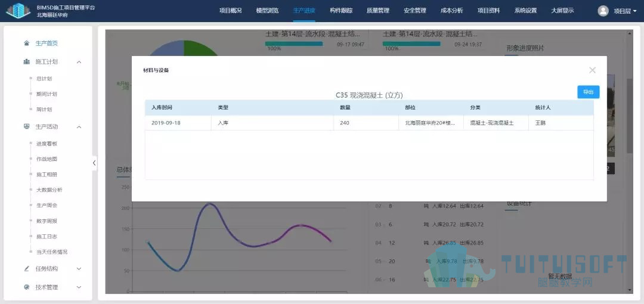The width and height of the screenshot is (644, 304).
Task: Click the 北海丽庭华府20#楼 cell
Action: (431, 123)
